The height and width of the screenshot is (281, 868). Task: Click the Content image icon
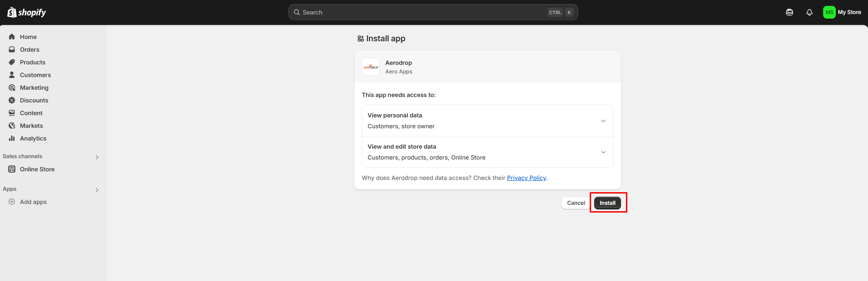(12, 113)
